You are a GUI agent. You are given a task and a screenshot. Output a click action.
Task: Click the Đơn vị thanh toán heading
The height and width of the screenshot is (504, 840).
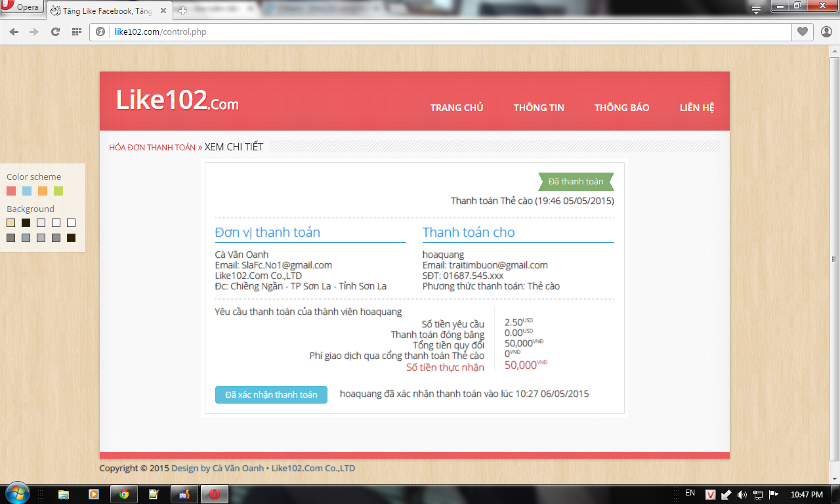[x=268, y=232]
